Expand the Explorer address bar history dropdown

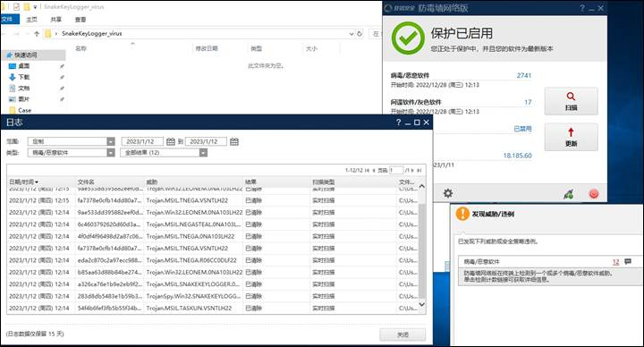[x=352, y=34]
